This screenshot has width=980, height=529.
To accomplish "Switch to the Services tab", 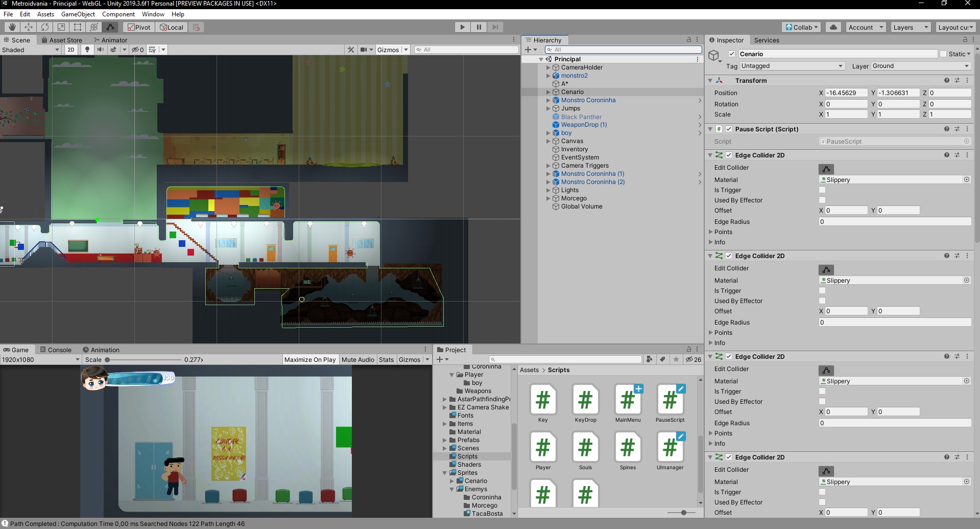I will tap(767, 40).
